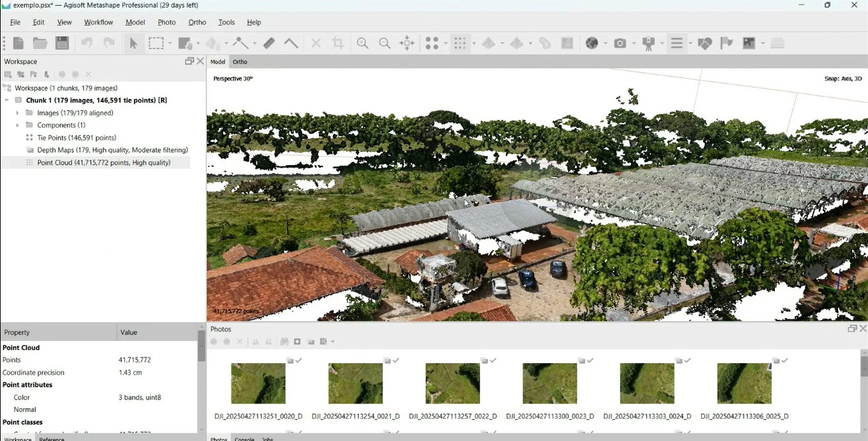Open the Point Cloud view mode dropdown arrow
This screenshot has width=868, height=441.
point(473,43)
